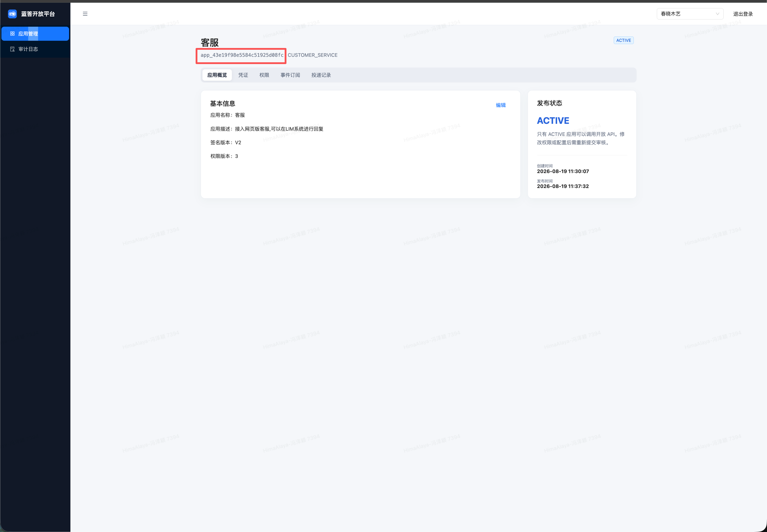The image size is (767, 532).
Task: Switch to the 凭证 tab
Action: pyautogui.click(x=243, y=75)
